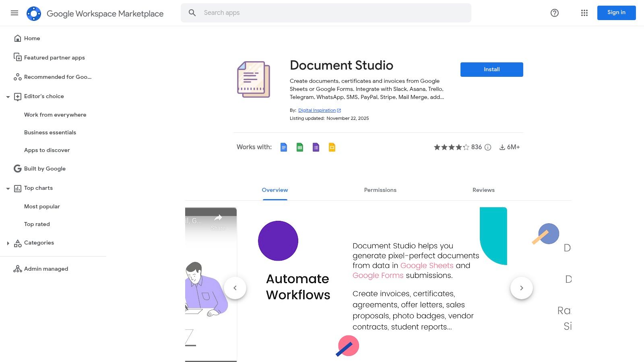Click the video thumbnail slide
The width and height of the screenshot is (644, 362).
pos(211,285)
